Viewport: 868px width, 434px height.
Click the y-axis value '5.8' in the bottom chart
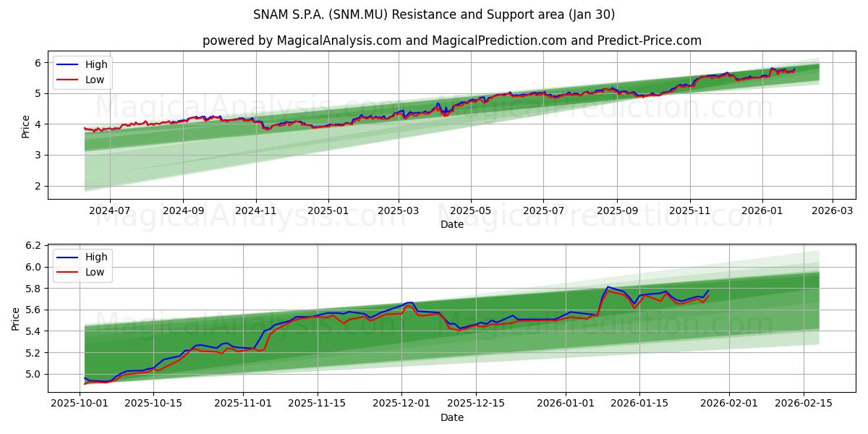(x=35, y=289)
